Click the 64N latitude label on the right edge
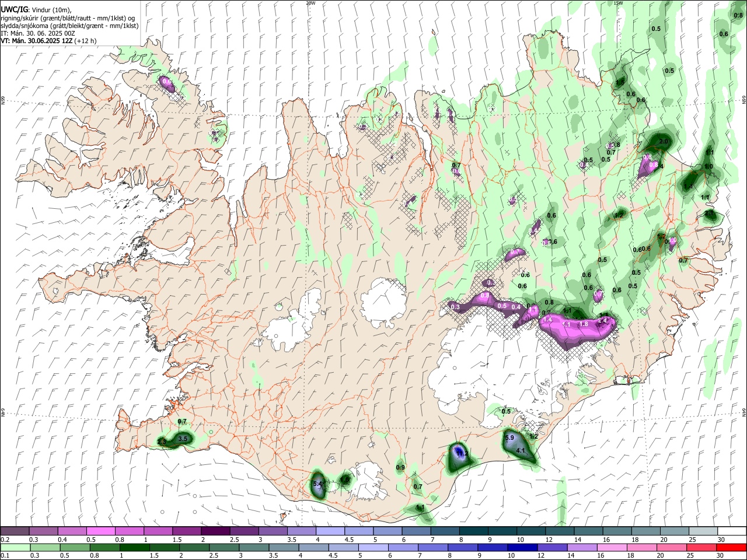Image resolution: width=747 pixels, height=560 pixels. click(x=744, y=412)
